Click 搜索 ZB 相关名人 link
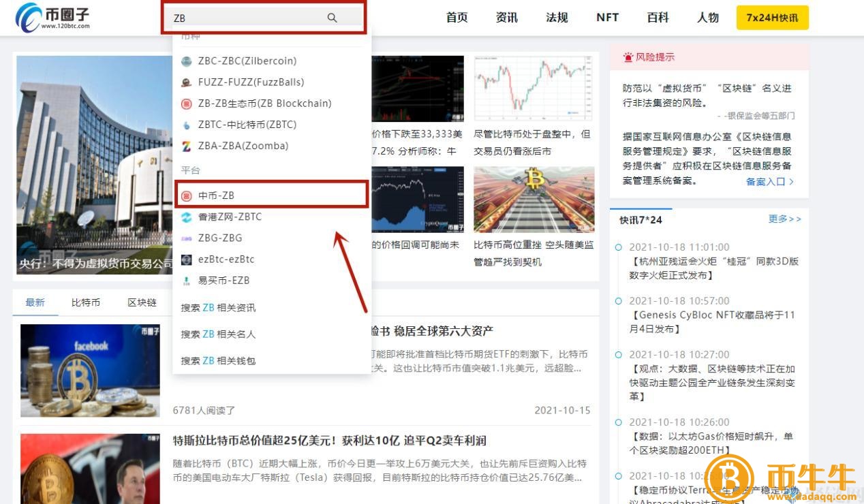The height and width of the screenshot is (504, 864). point(218,334)
